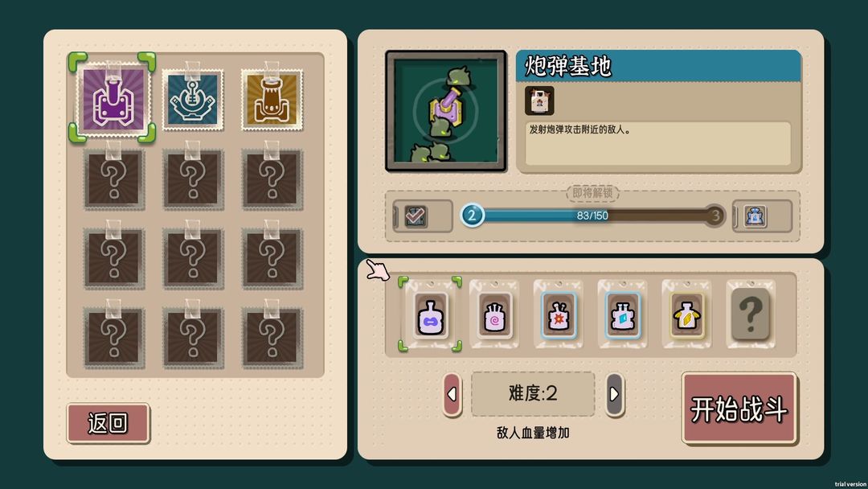Click the checked level 2 reward box
The width and height of the screenshot is (868, 489).
tap(416, 216)
